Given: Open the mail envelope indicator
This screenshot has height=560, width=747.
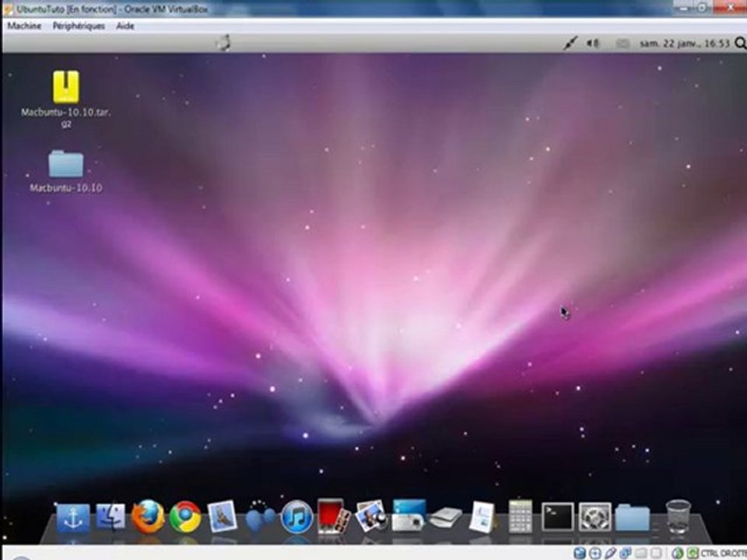Looking at the screenshot, I should click(622, 44).
